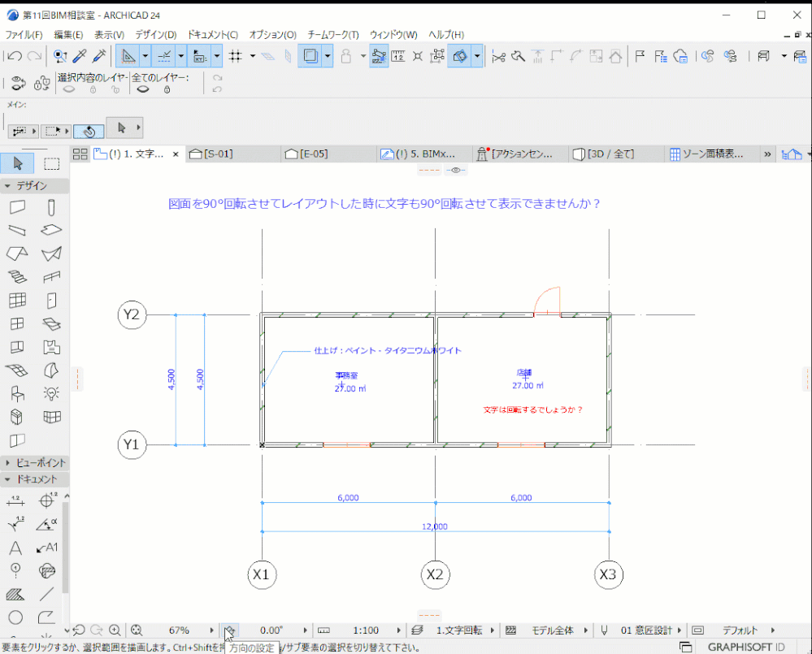Toggle the trace reference button
This screenshot has height=654, width=812.
pyautogui.click(x=310, y=56)
